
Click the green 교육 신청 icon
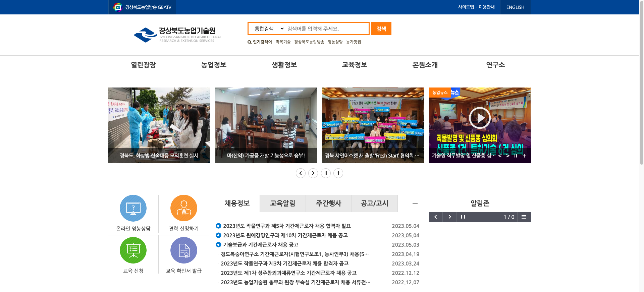(x=133, y=250)
